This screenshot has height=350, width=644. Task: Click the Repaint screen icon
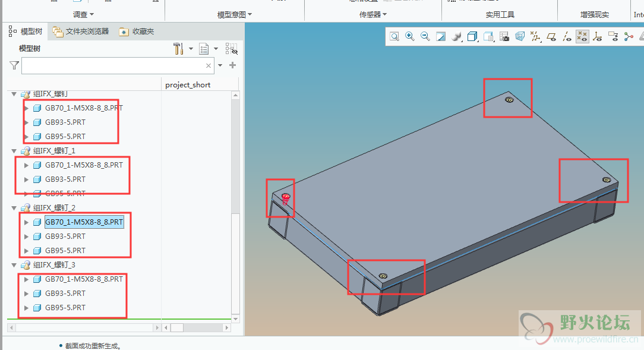[x=441, y=37]
